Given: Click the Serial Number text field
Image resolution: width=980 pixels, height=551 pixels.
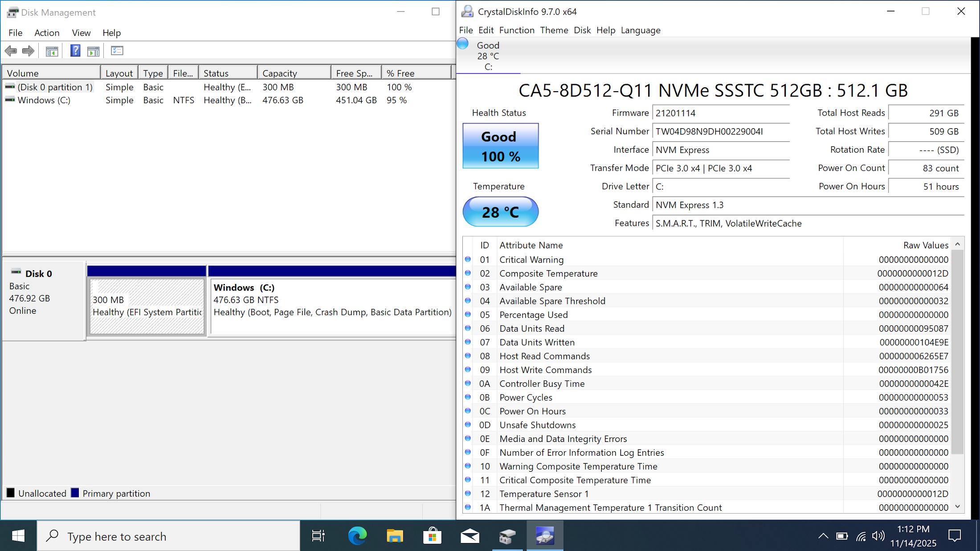Looking at the screenshot, I should [720, 131].
